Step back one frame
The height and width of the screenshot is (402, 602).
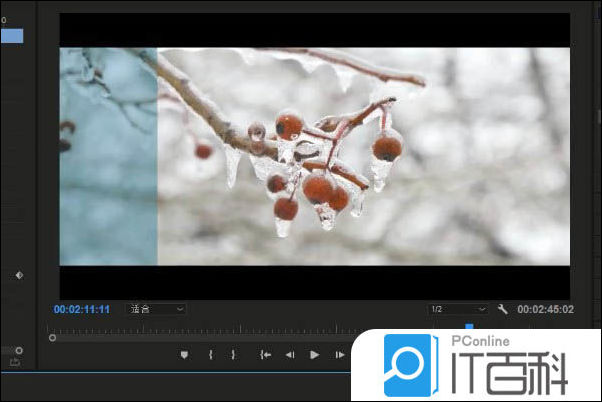(290, 355)
